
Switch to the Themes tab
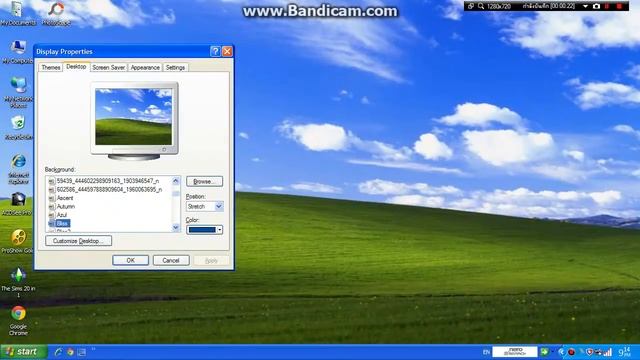click(x=51, y=67)
